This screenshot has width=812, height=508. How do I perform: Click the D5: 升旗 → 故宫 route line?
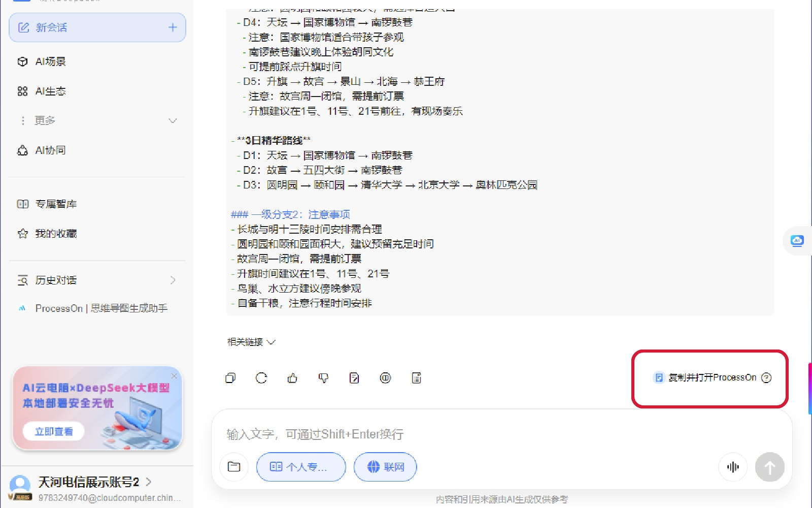coord(341,81)
